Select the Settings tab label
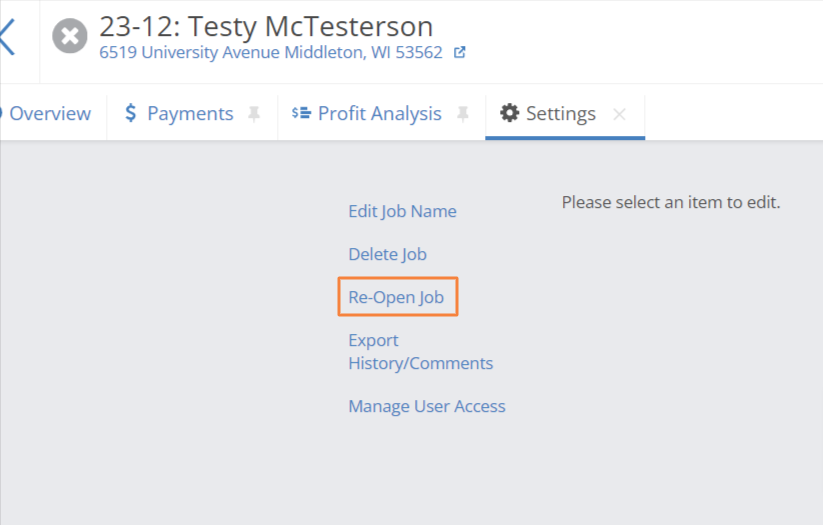This screenshot has width=823, height=525. 561,113
